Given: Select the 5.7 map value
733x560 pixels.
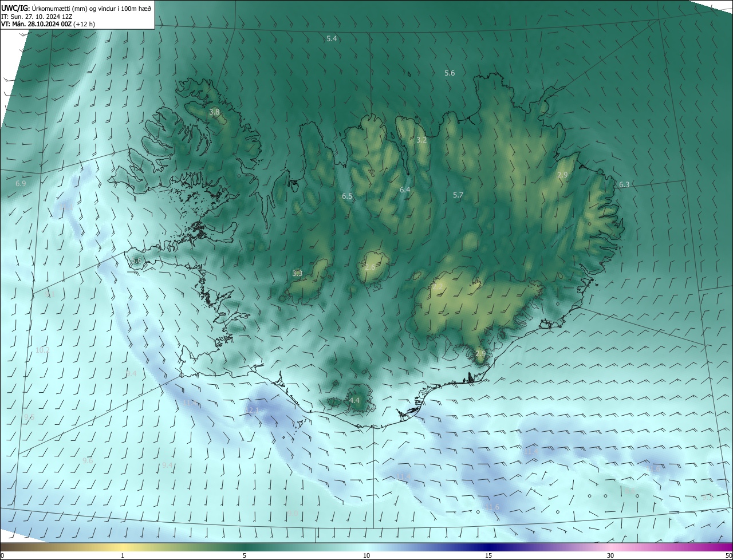Looking at the screenshot, I should point(458,195).
